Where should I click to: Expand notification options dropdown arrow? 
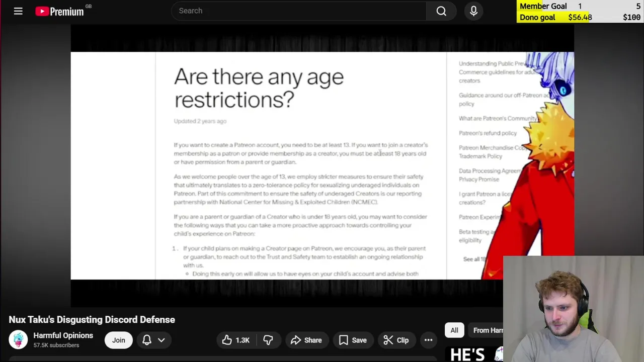(162, 340)
